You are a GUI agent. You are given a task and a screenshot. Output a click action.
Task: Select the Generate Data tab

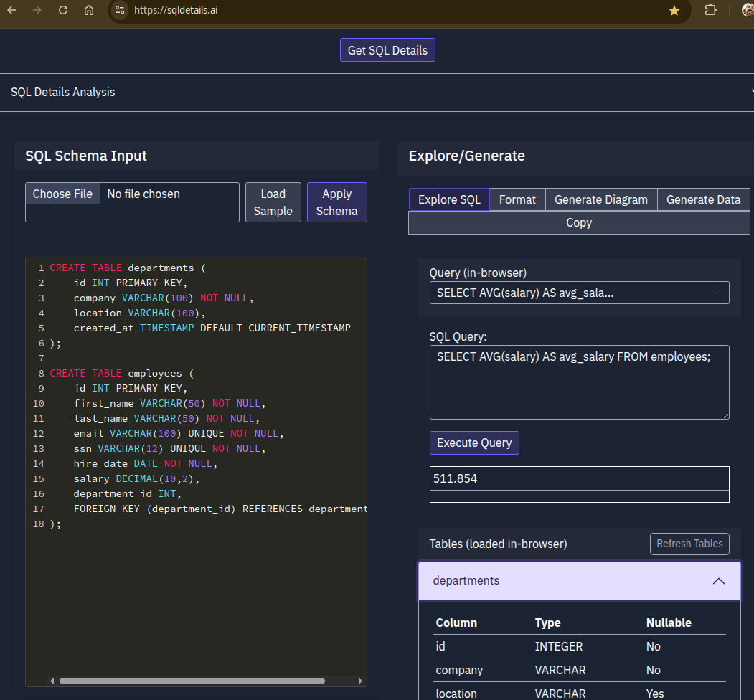(x=703, y=199)
